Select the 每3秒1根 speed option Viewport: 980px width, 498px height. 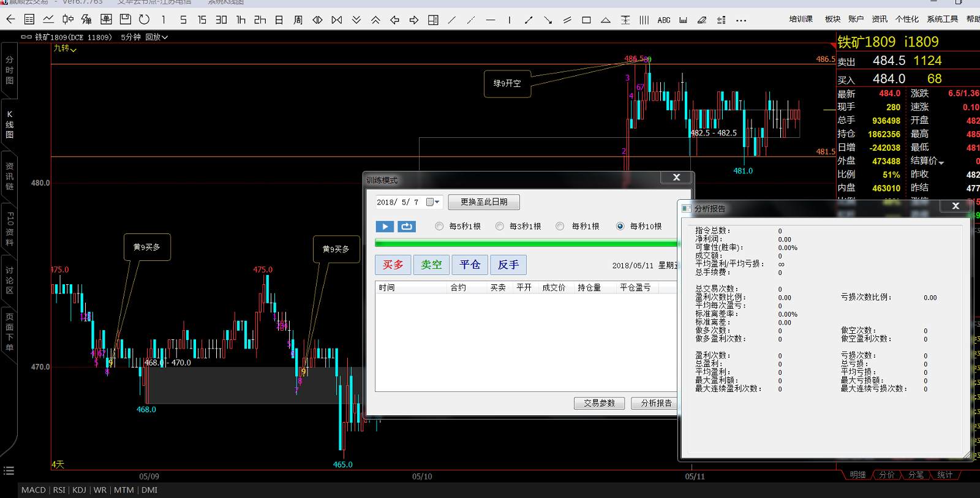click(500, 227)
